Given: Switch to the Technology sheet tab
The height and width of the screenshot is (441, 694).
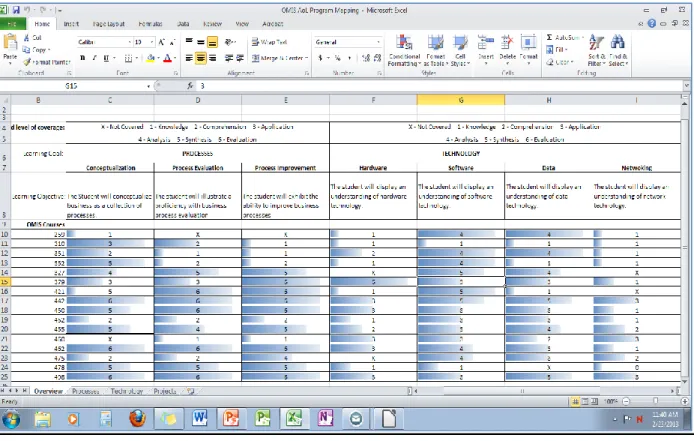Looking at the screenshot, I should (127, 391).
